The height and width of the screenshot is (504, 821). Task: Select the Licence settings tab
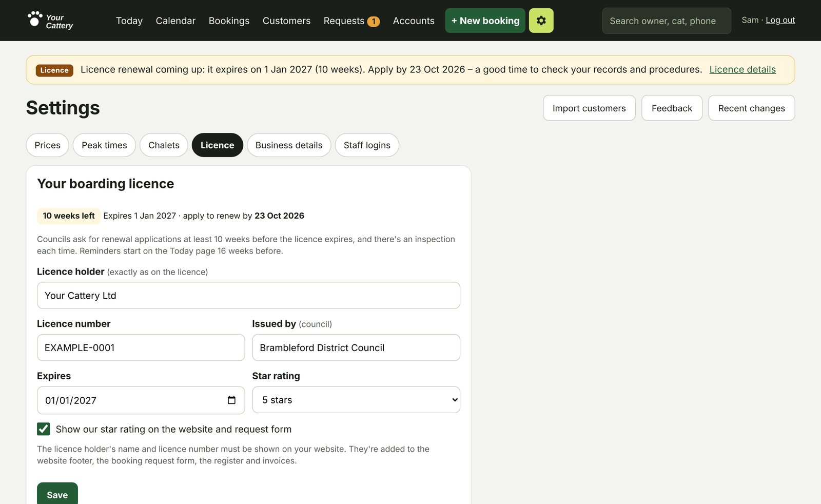(217, 145)
